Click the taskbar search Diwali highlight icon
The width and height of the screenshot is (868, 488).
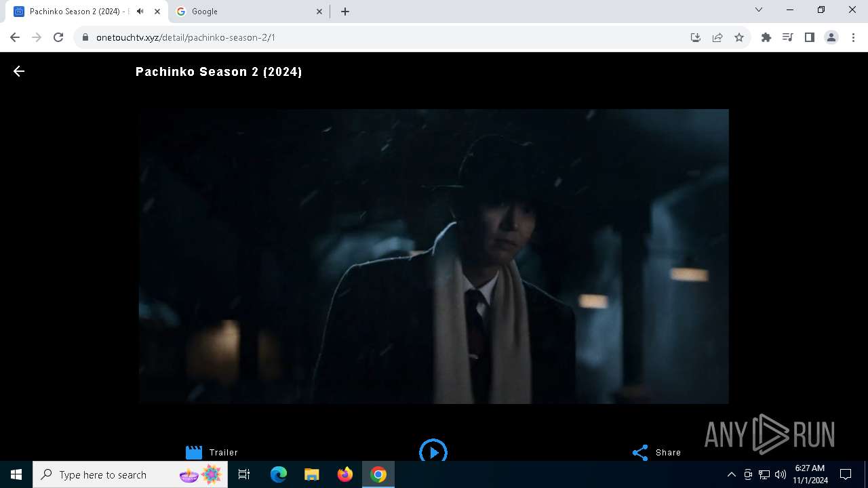click(x=201, y=474)
